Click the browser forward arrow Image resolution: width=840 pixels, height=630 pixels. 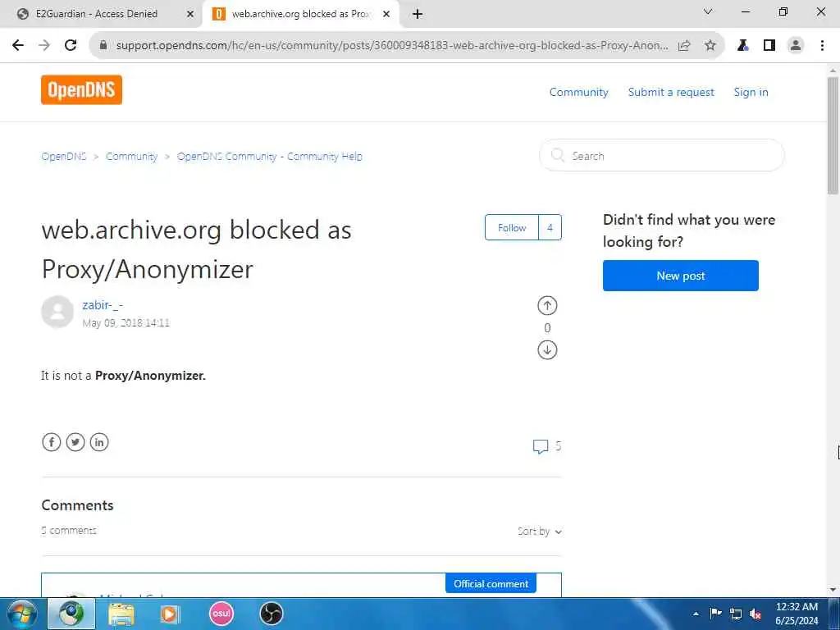[x=44, y=45]
